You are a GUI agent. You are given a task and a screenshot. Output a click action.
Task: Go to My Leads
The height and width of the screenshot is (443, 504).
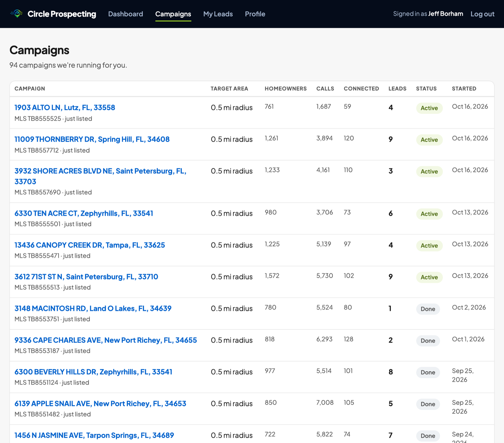click(x=218, y=14)
